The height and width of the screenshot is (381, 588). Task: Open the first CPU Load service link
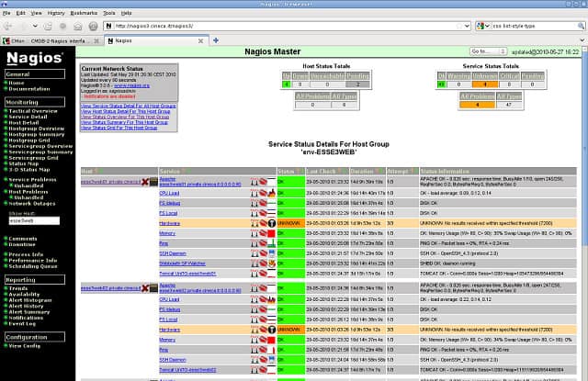point(169,193)
